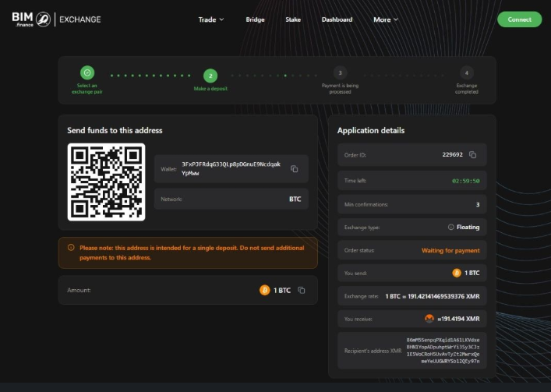This screenshot has height=392, width=551.
Task: Click the Exchange completed step label
Action: pyautogui.click(x=466, y=89)
